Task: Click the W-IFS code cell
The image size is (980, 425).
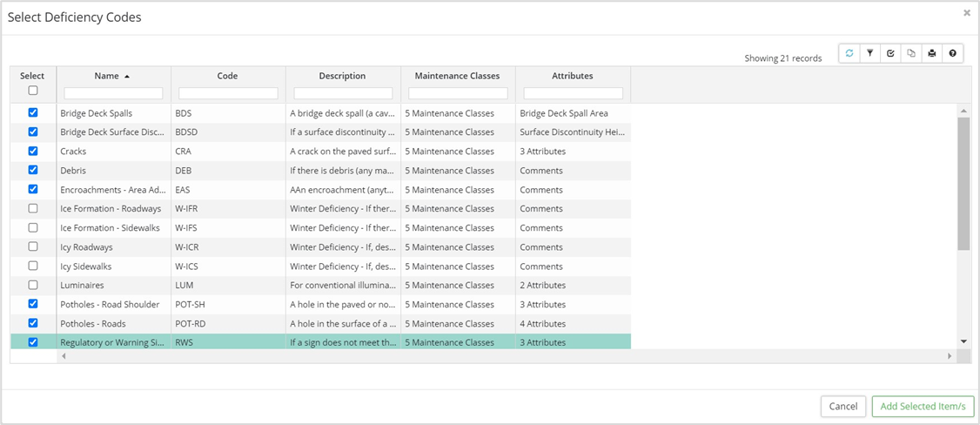Action: click(229, 228)
